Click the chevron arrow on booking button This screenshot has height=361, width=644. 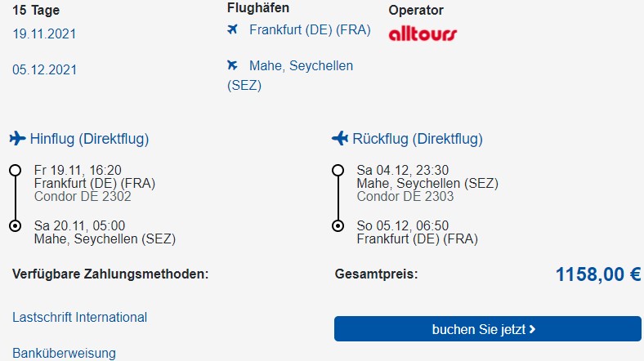click(x=532, y=329)
